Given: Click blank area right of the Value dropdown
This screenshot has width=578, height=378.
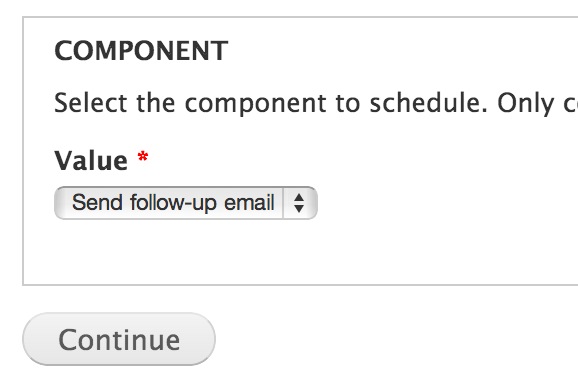Looking at the screenshot, I should 442,203.
